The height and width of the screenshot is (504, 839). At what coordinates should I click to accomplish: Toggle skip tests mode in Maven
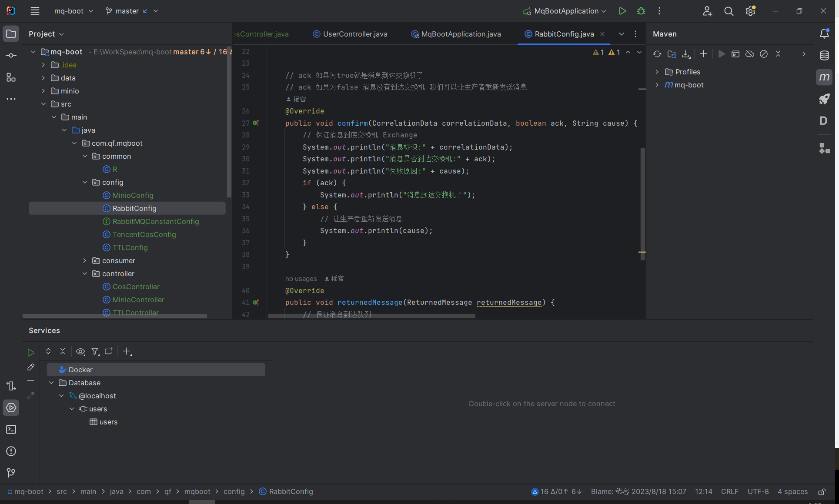(x=764, y=54)
